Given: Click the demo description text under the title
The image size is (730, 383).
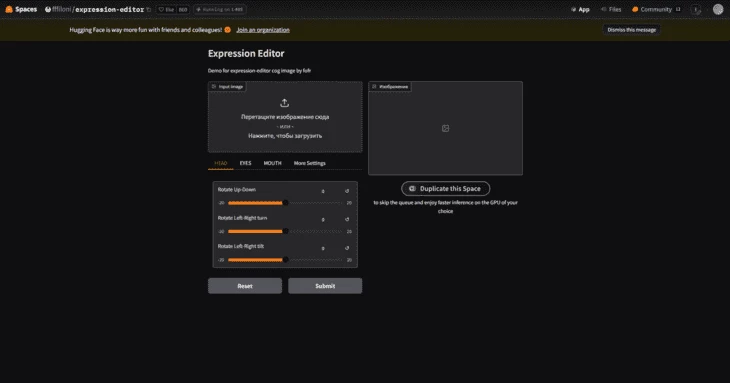Looking at the screenshot, I should [x=259, y=71].
